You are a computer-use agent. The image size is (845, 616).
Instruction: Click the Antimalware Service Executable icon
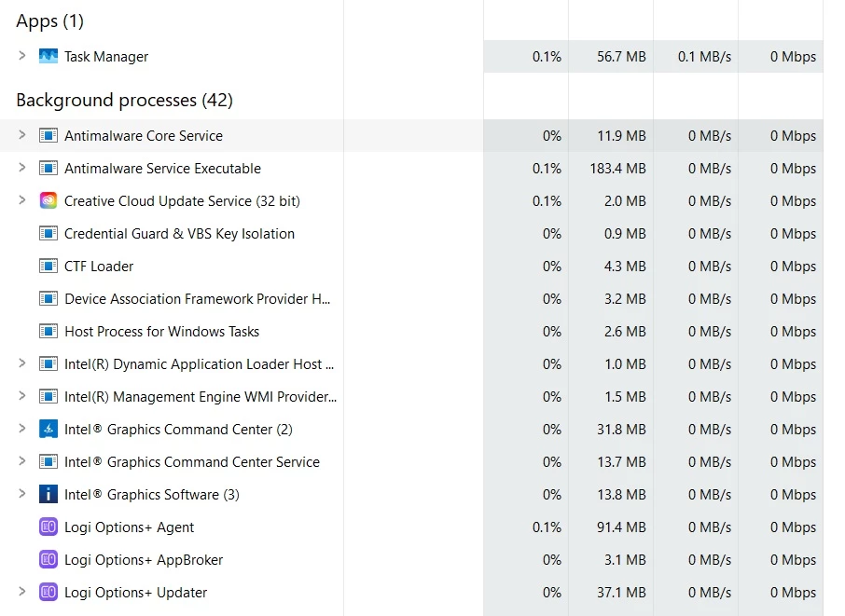[48, 168]
